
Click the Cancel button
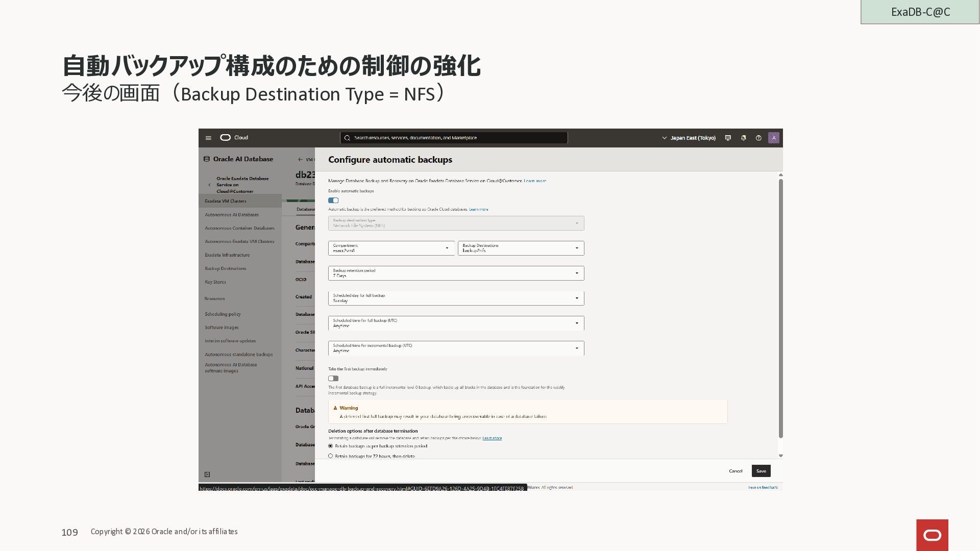tap(735, 471)
